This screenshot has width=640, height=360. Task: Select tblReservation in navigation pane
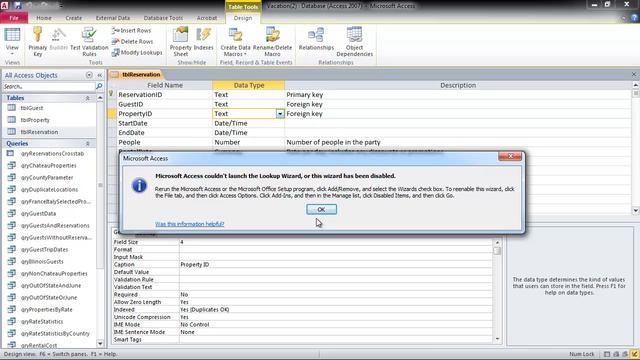pos(39,132)
